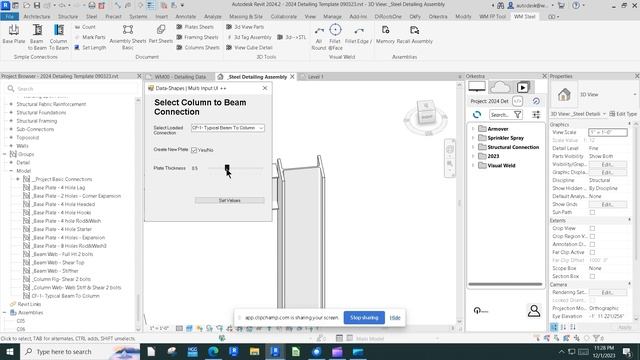Select the Column To Beam connection tool
This screenshot has height=360, width=640.
pos(59,37)
